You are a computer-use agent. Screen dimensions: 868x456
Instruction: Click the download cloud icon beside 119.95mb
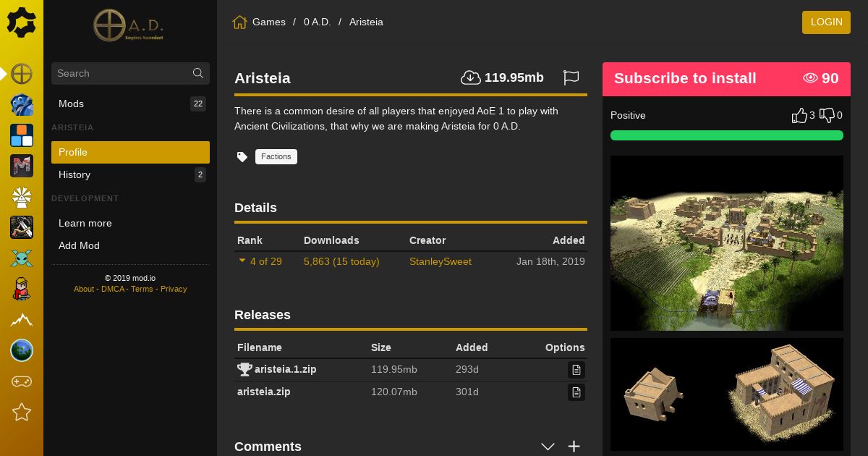pyautogui.click(x=471, y=77)
